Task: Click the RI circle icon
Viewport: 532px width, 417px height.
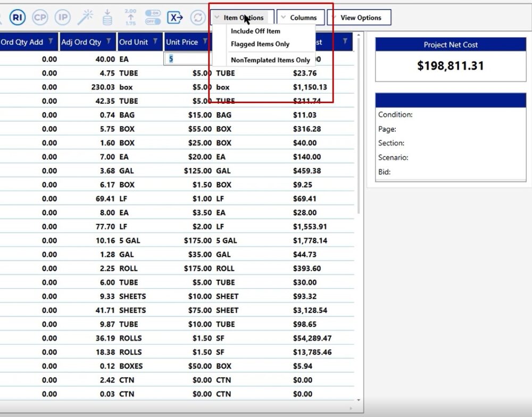Action: 18,18
